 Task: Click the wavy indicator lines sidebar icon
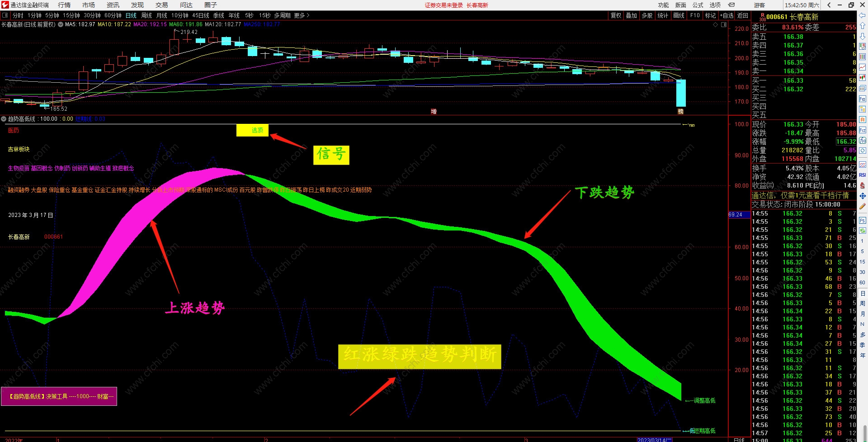tap(863, 165)
